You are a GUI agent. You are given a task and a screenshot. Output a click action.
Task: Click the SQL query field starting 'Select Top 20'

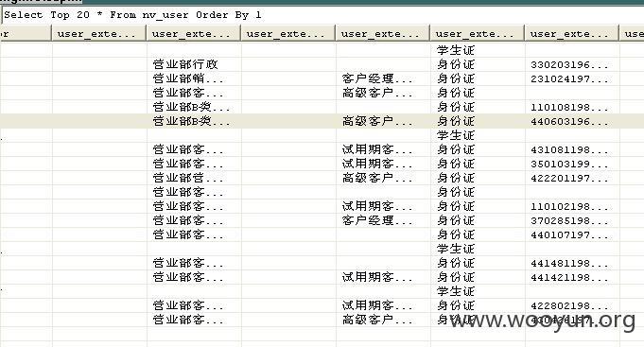pos(322,15)
